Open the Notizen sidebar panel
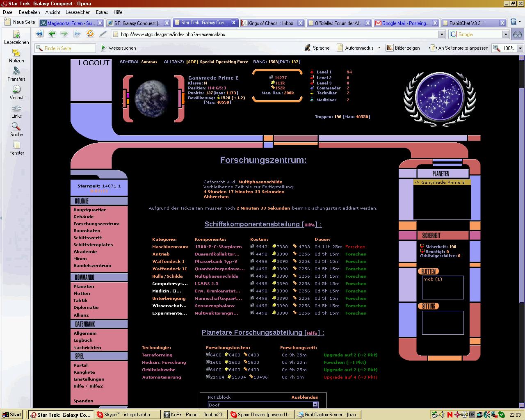The height and width of the screenshot is (420, 525). click(16, 55)
